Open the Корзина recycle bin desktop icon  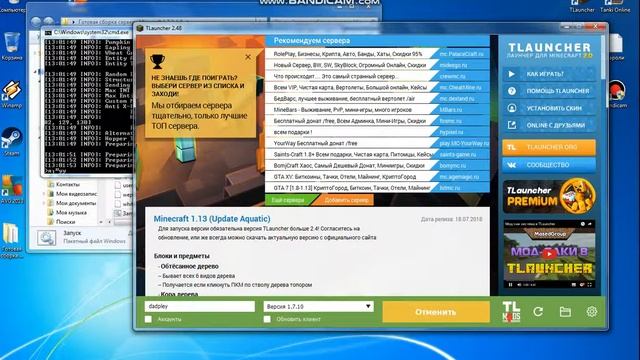point(11,46)
